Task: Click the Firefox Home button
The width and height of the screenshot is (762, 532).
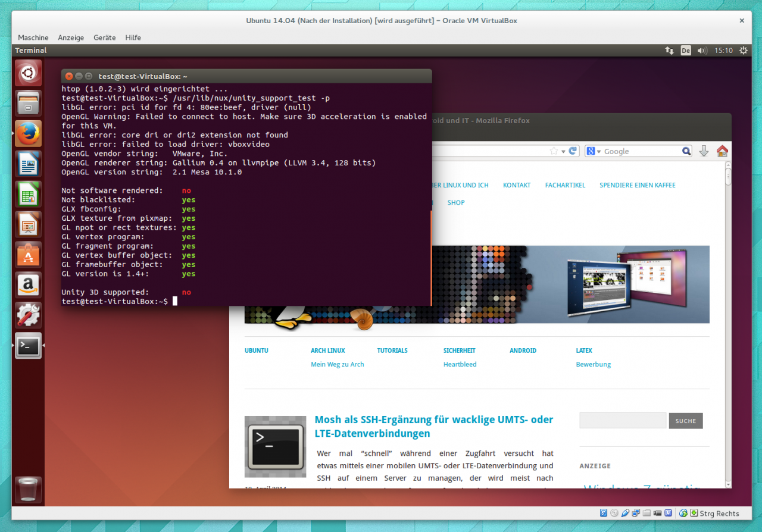Action: [x=722, y=151]
